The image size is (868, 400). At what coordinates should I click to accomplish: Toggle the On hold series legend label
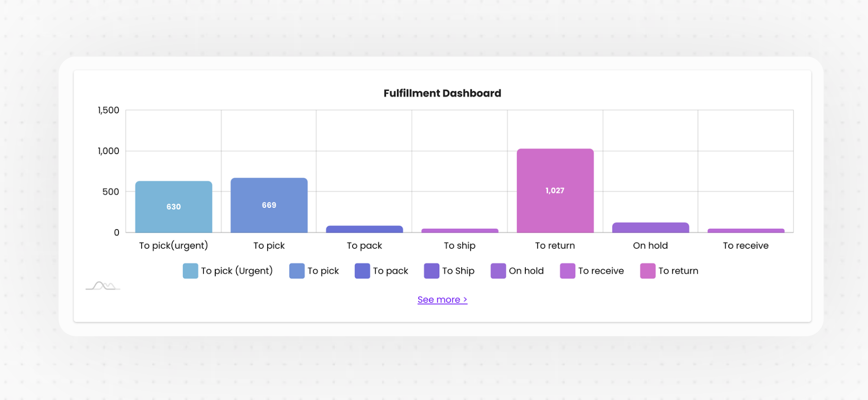526,271
